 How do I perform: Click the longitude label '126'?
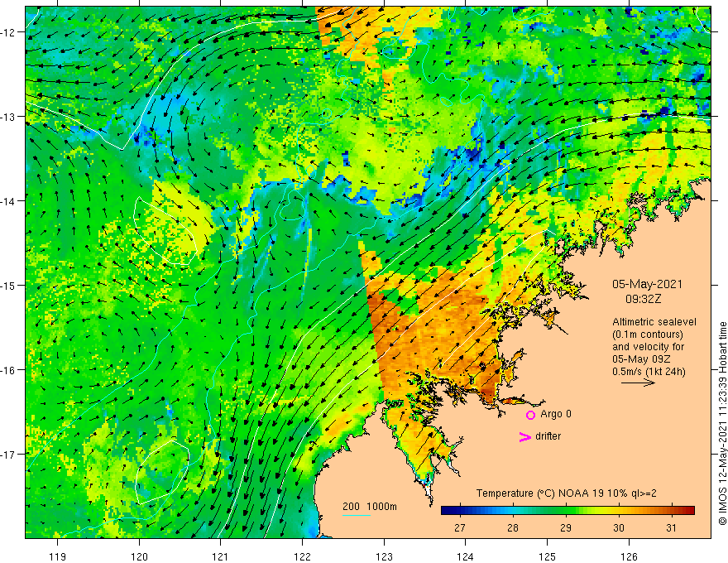pyautogui.click(x=629, y=556)
